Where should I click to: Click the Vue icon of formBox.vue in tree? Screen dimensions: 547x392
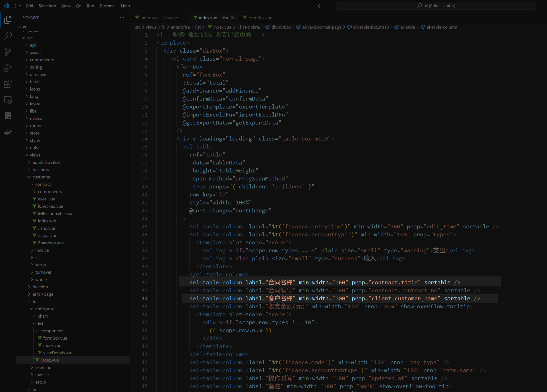(x=40, y=338)
